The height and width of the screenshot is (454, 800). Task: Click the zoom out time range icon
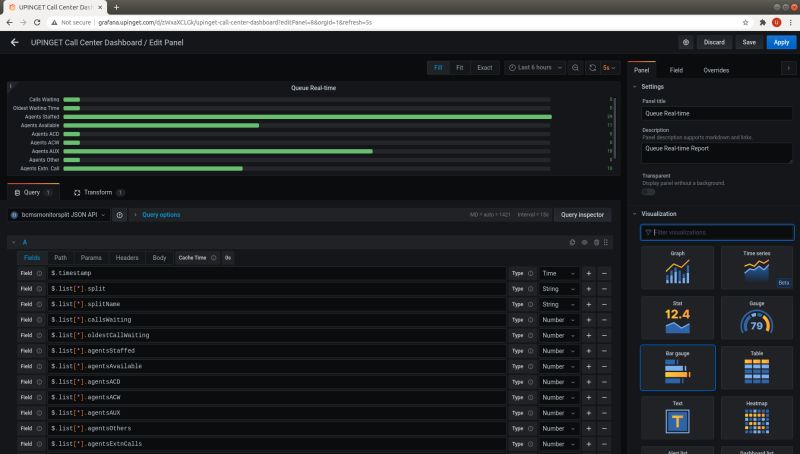click(x=575, y=67)
